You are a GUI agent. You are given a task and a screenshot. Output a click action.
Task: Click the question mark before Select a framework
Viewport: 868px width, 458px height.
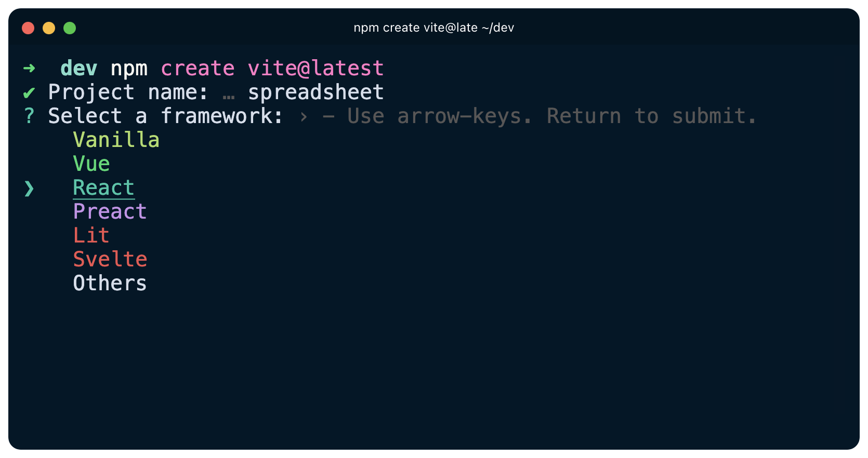(x=29, y=116)
